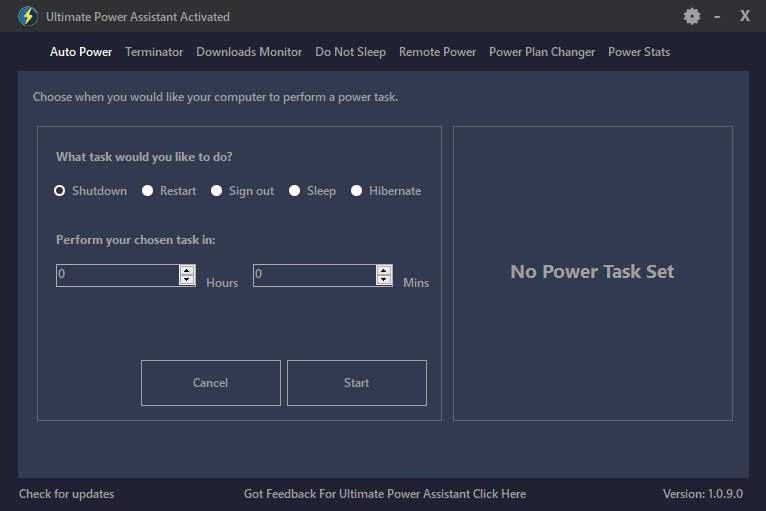Open settings via the gear icon

point(692,16)
